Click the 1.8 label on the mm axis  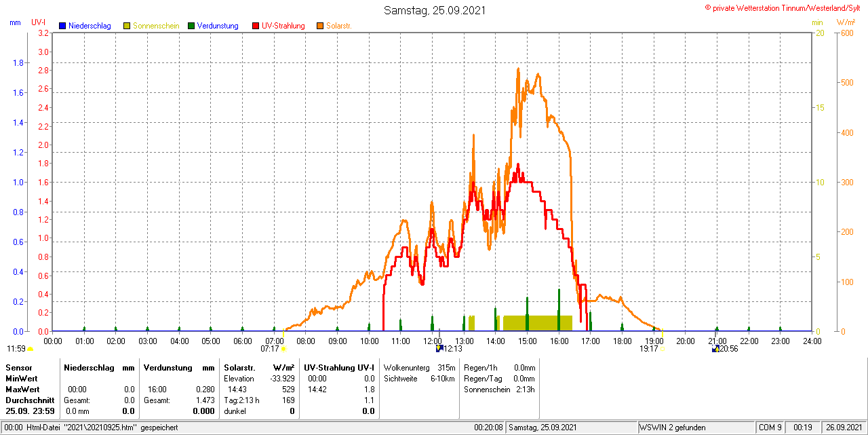coord(19,63)
